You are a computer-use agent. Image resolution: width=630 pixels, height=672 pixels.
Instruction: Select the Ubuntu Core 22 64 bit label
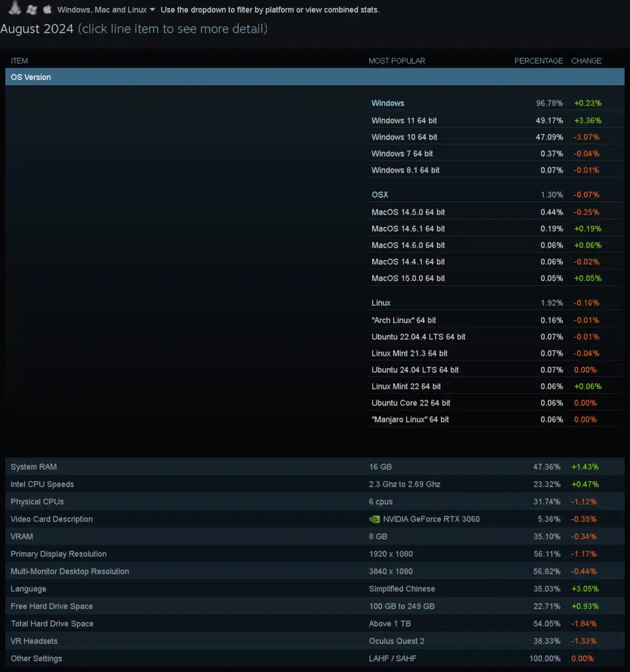pos(411,403)
